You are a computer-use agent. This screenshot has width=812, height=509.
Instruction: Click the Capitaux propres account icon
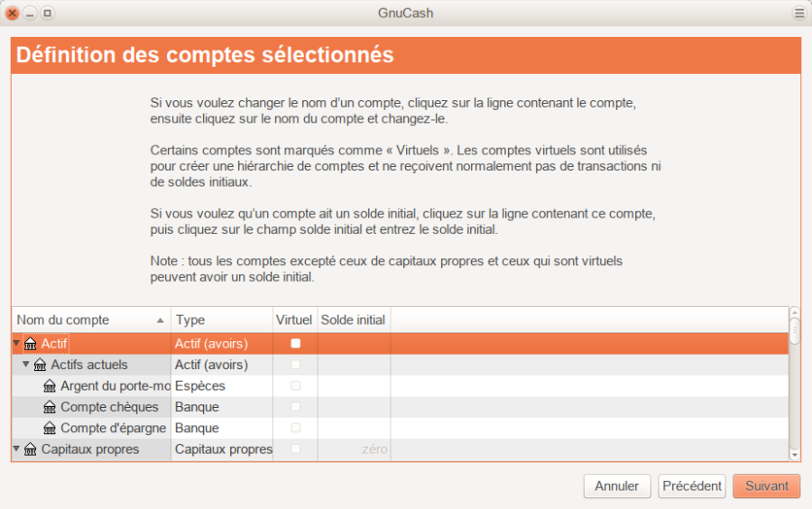coord(31,449)
